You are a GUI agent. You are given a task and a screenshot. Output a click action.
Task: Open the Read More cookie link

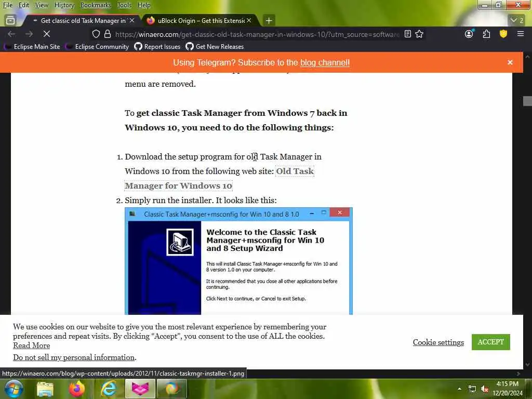pos(32,345)
